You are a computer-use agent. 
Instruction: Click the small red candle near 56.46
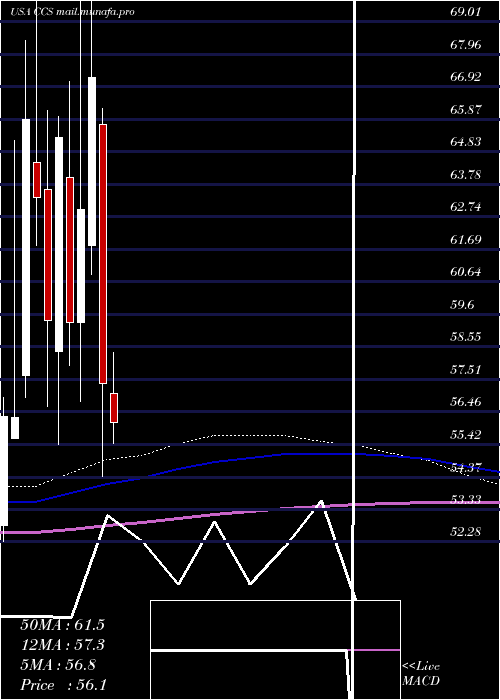(114, 408)
